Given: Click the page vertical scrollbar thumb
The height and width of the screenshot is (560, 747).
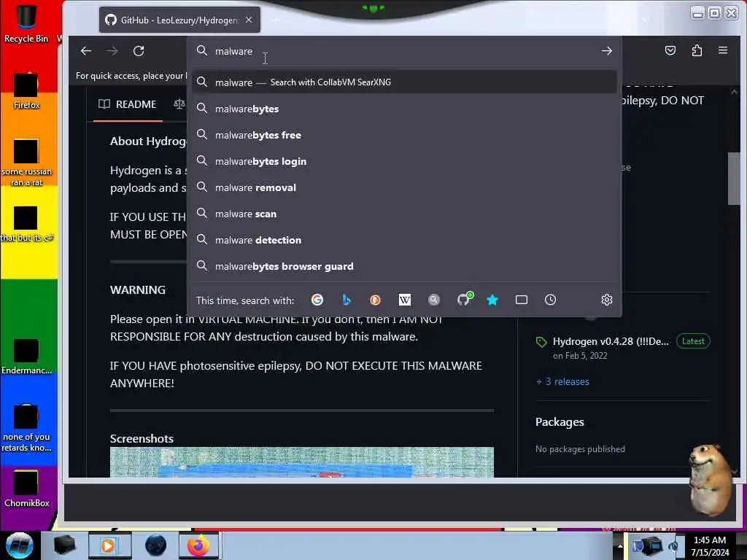Looking at the screenshot, I should click(x=734, y=179).
